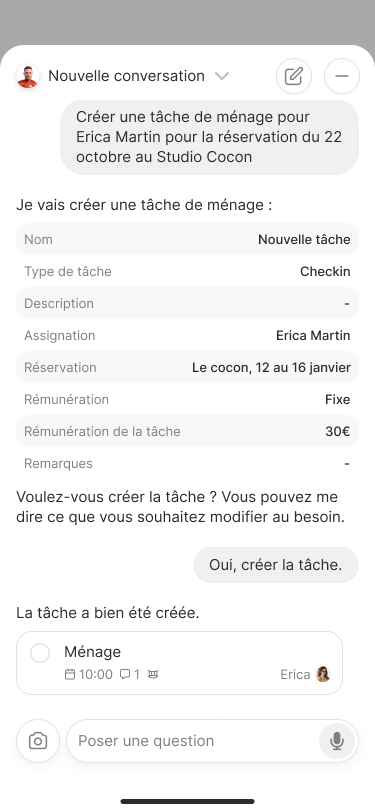Click the Type de tâche Checkin row
The image size is (375, 812).
point(188,271)
